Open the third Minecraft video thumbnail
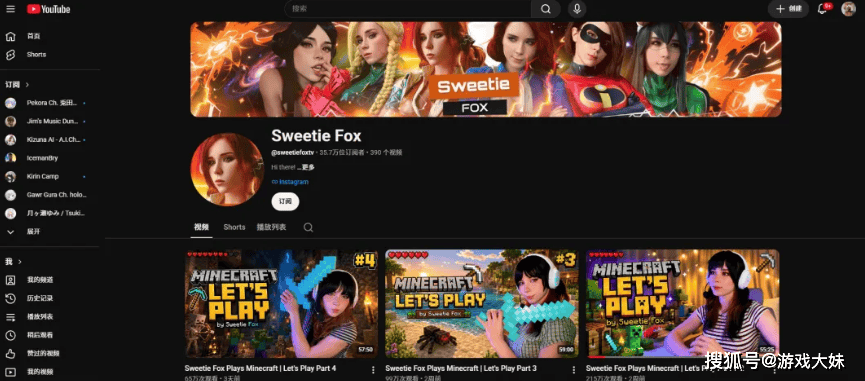Screen dimensions: 865x381 [x=682, y=304]
